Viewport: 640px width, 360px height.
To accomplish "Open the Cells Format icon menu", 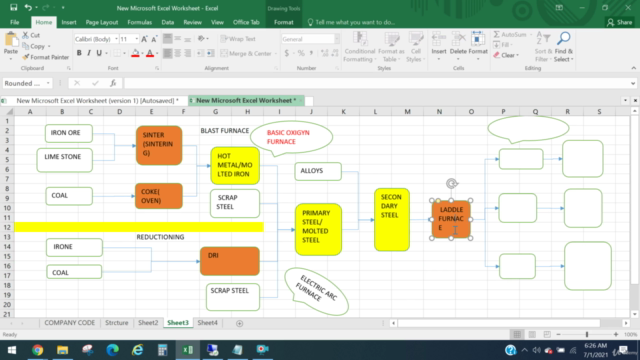I will pyautogui.click(x=478, y=39).
